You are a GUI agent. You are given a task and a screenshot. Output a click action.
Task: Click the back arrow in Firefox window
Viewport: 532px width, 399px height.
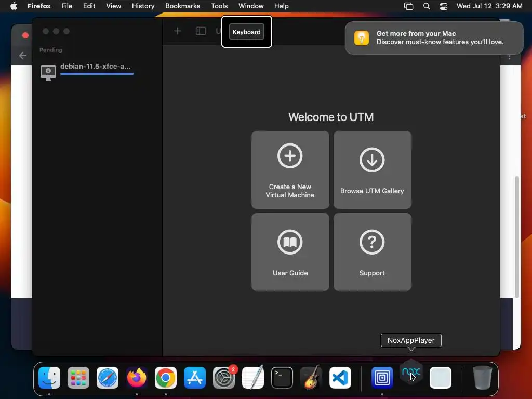pyautogui.click(x=23, y=55)
